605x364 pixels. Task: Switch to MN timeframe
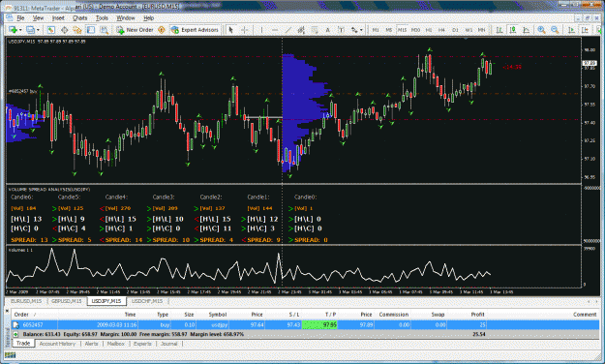(482, 30)
